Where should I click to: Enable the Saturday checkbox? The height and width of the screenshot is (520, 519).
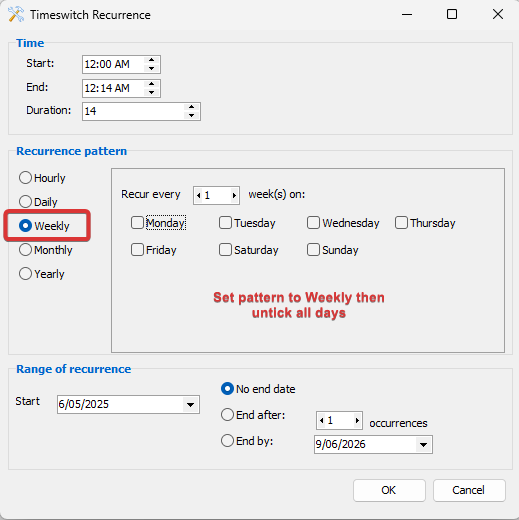point(225,250)
